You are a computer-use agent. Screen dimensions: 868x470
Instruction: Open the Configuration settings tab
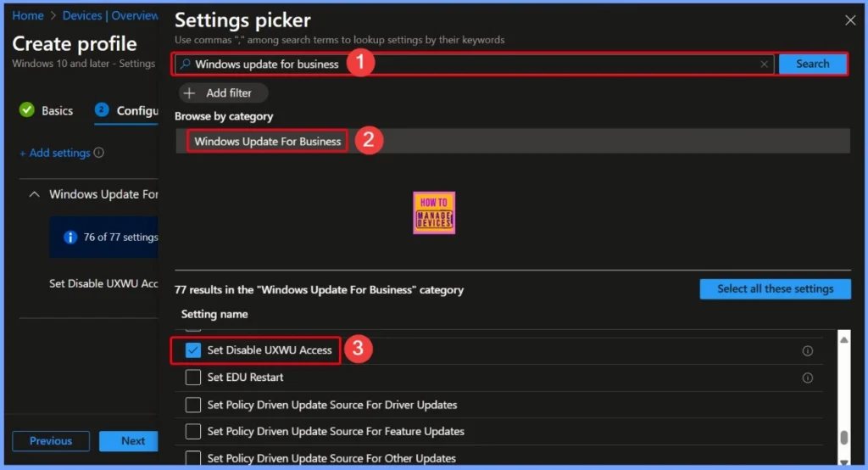point(126,111)
